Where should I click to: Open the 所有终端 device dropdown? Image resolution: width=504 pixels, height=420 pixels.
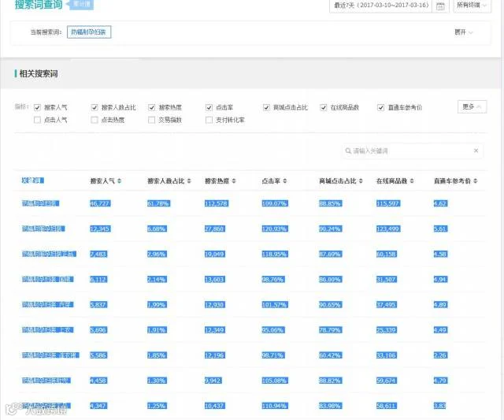pos(472,6)
